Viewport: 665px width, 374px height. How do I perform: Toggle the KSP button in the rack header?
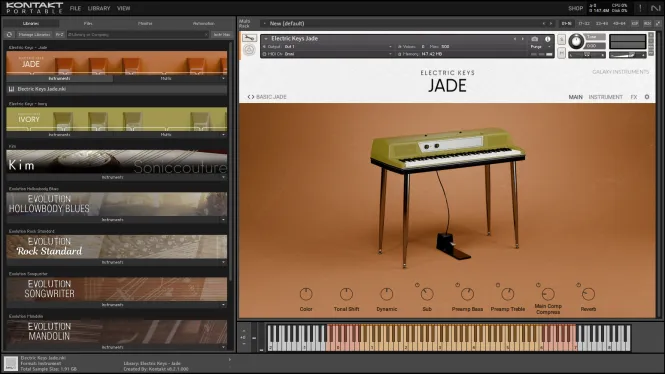click(634, 23)
